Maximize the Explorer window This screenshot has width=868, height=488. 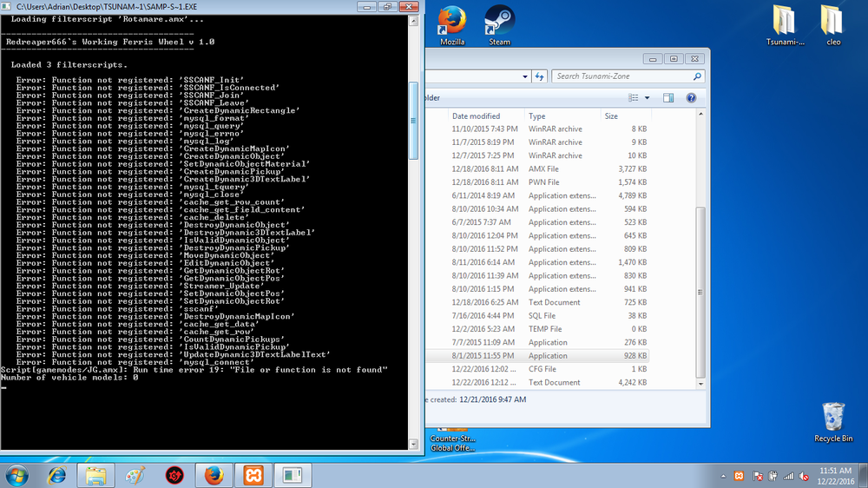tap(674, 59)
